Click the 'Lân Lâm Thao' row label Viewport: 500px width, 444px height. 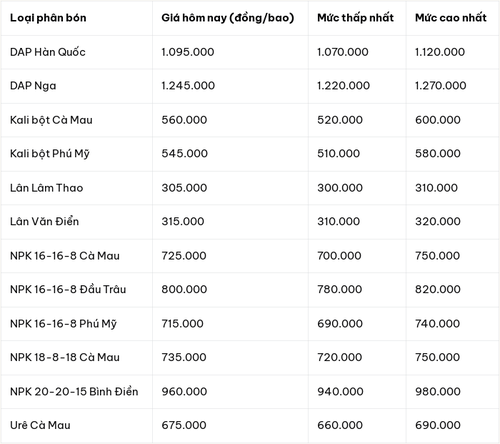46,188
